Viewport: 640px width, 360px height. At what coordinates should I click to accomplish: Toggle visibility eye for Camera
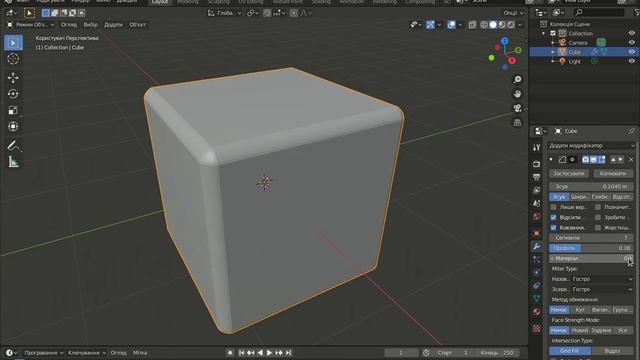[631, 42]
